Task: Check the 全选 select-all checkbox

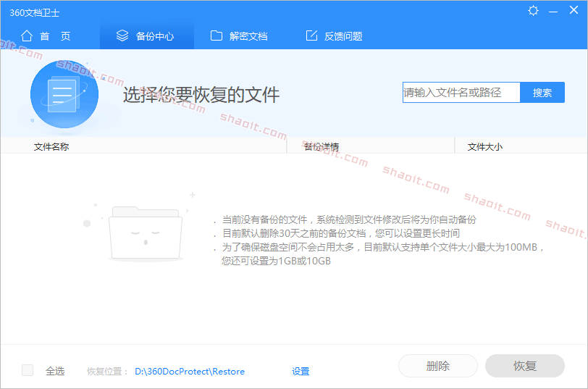Action: [x=28, y=370]
